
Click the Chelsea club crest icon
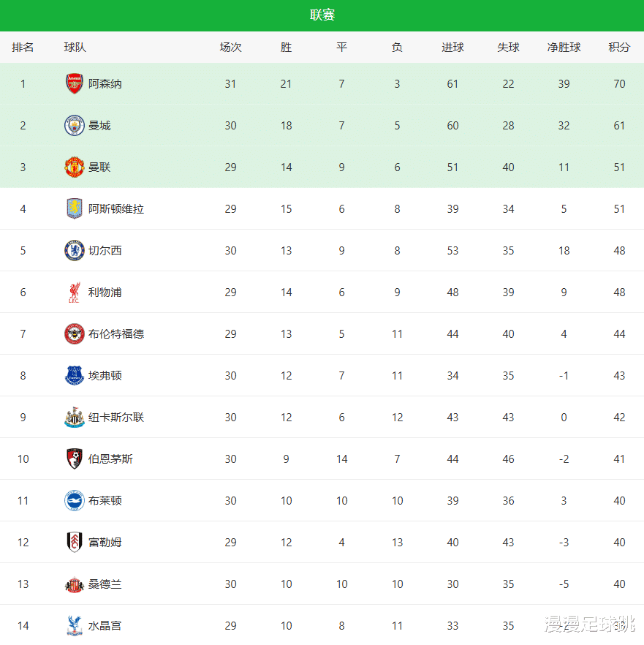(75, 250)
